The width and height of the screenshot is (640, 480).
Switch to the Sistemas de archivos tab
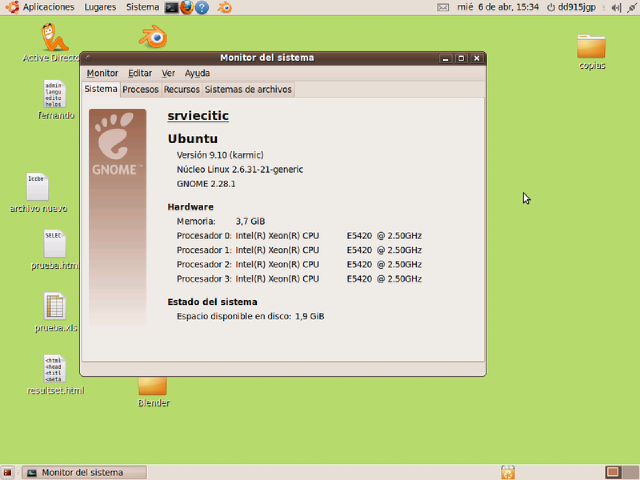tap(248, 89)
